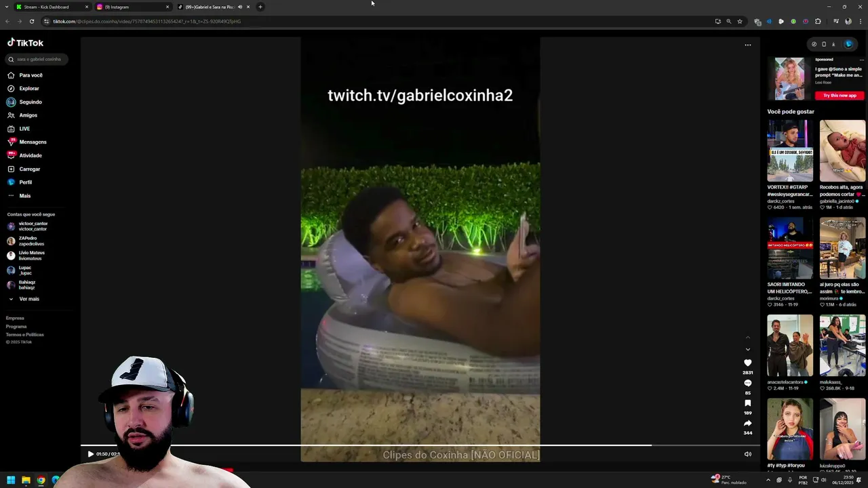Open the LIVE section
Screen dimensions: 868x488
coord(19,129)
